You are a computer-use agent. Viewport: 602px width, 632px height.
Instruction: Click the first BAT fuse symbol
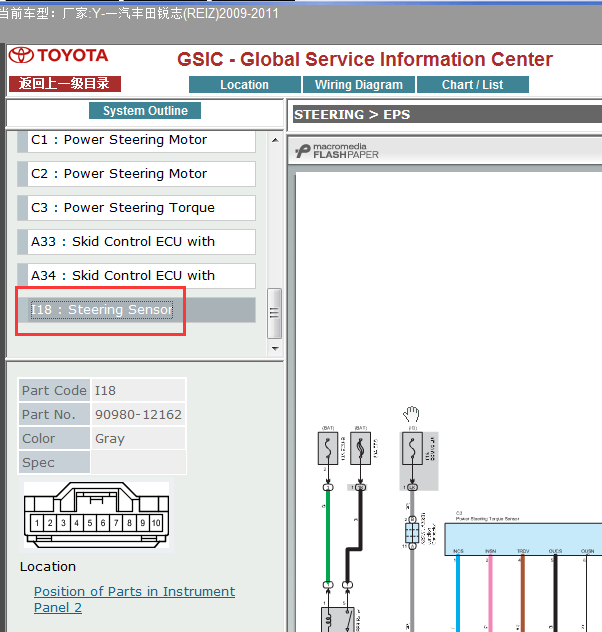click(328, 448)
